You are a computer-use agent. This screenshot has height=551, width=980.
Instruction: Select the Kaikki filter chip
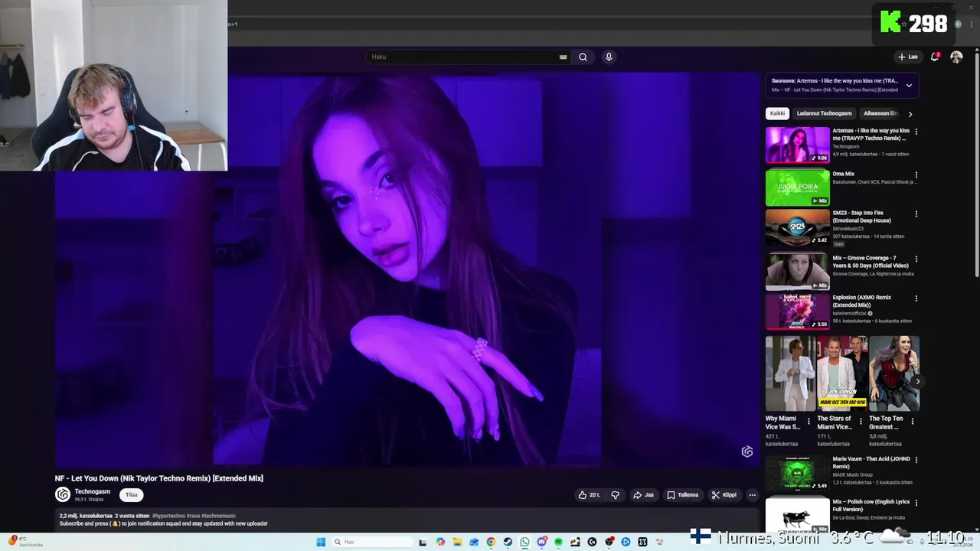coord(777,113)
